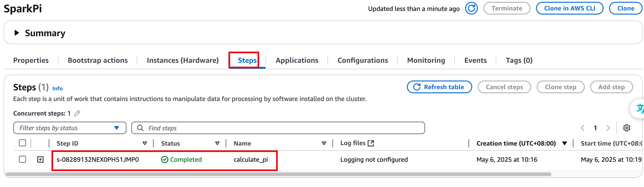
Task: Click the Refresh table button
Action: (x=439, y=87)
